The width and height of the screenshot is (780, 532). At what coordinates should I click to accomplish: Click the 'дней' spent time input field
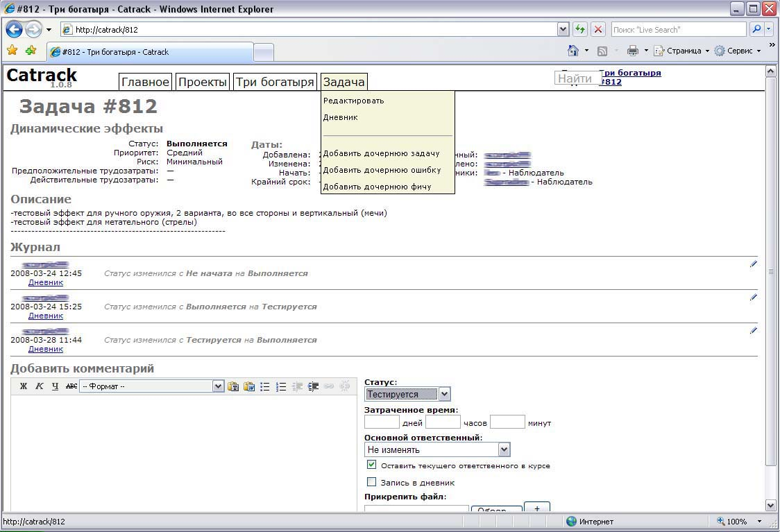tap(382, 422)
